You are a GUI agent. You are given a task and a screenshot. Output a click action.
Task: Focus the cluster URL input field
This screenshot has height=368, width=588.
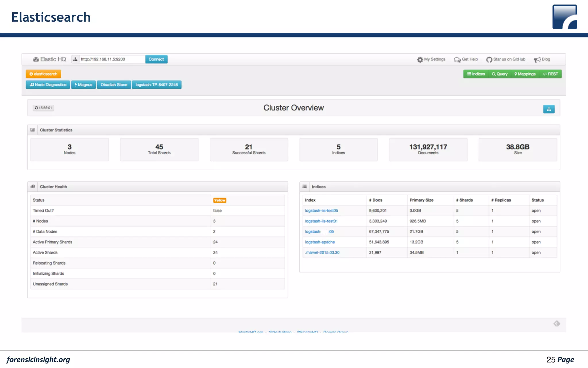[x=112, y=59]
